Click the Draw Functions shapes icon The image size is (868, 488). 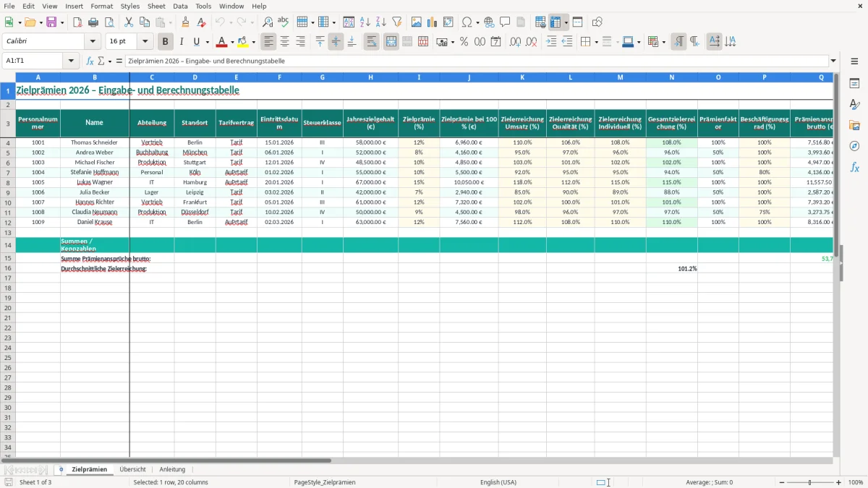pyautogui.click(x=597, y=22)
